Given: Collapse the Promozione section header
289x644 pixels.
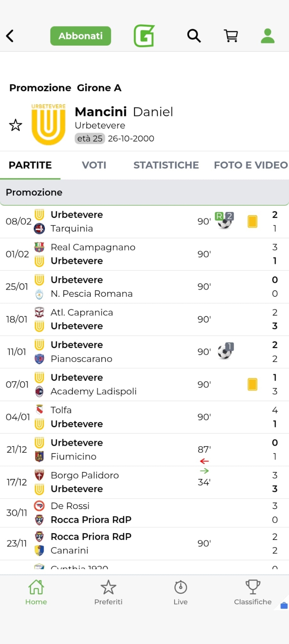Looking at the screenshot, I should click(144, 192).
